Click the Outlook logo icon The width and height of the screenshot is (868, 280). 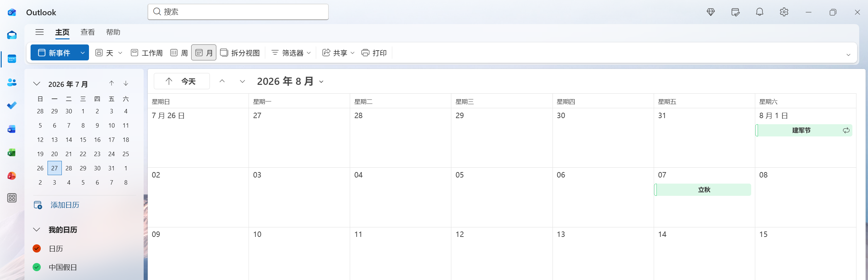click(12, 13)
